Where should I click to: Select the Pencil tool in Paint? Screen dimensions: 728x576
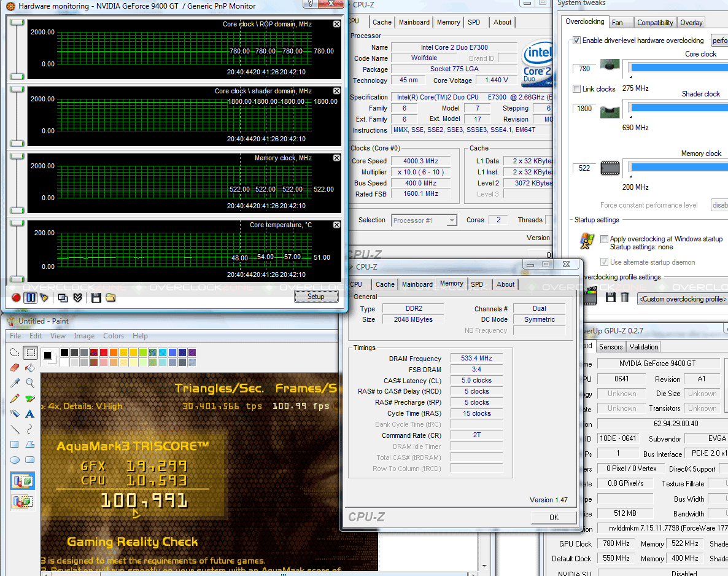pyautogui.click(x=15, y=399)
